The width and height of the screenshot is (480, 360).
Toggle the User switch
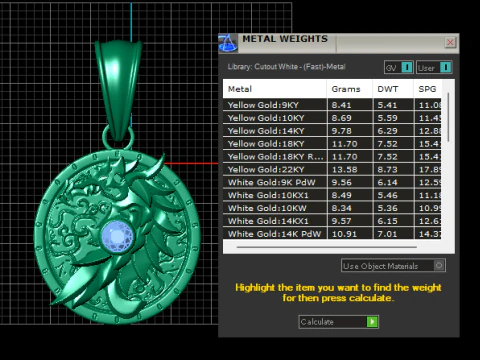(x=434, y=67)
